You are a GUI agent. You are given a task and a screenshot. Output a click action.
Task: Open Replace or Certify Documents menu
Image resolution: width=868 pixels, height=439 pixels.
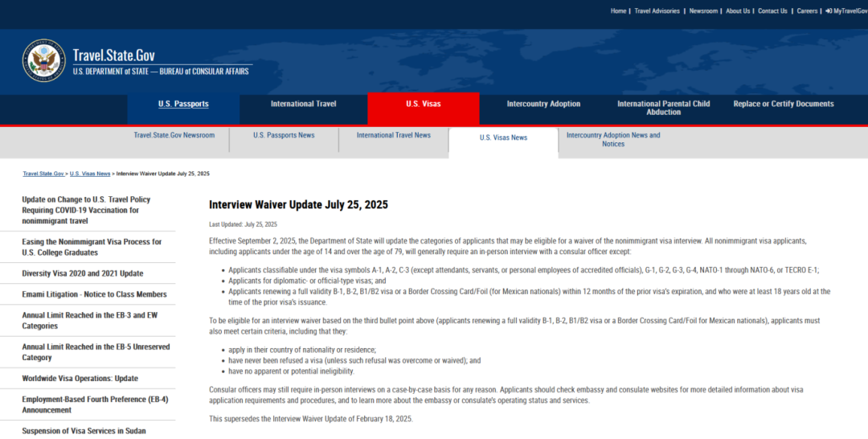783,104
